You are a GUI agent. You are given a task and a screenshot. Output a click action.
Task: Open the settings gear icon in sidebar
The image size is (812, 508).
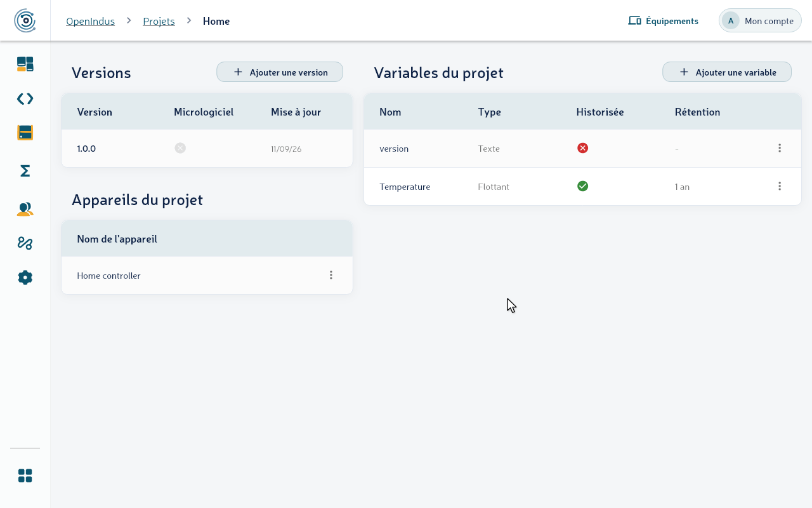click(x=25, y=277)
